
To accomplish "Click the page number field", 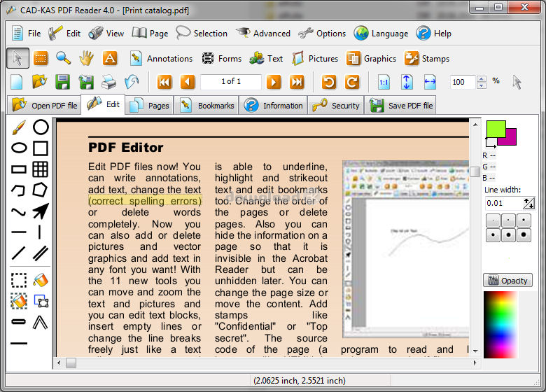I will [231, 82].
